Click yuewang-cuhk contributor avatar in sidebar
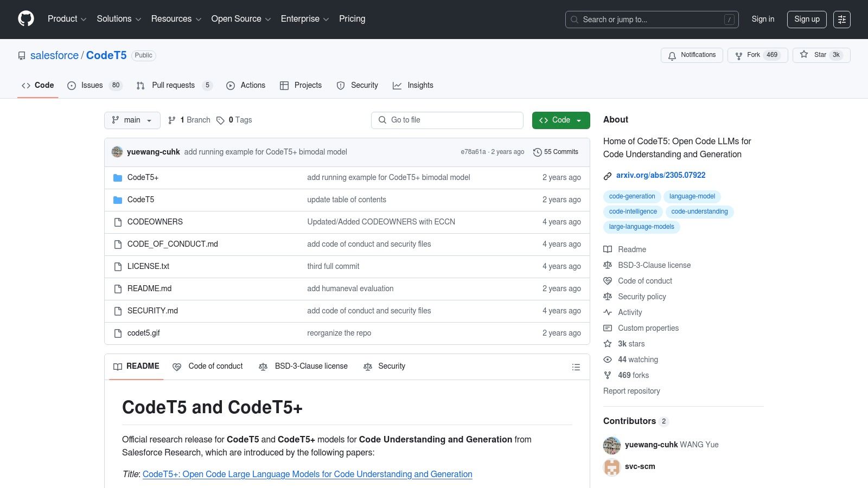The width and height of the screenshot is (868, 488). (x=612, y=445)
